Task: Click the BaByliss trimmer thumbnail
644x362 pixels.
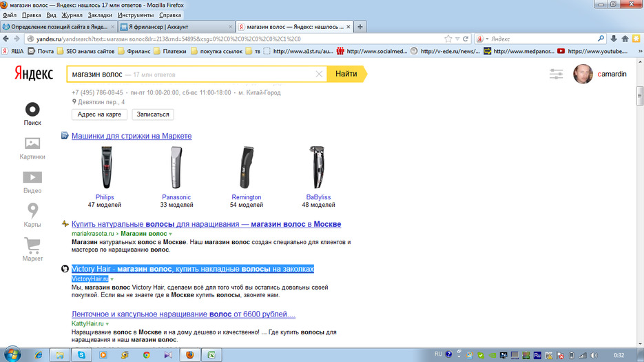Action: pyautogui.click(x=317, y=168)
